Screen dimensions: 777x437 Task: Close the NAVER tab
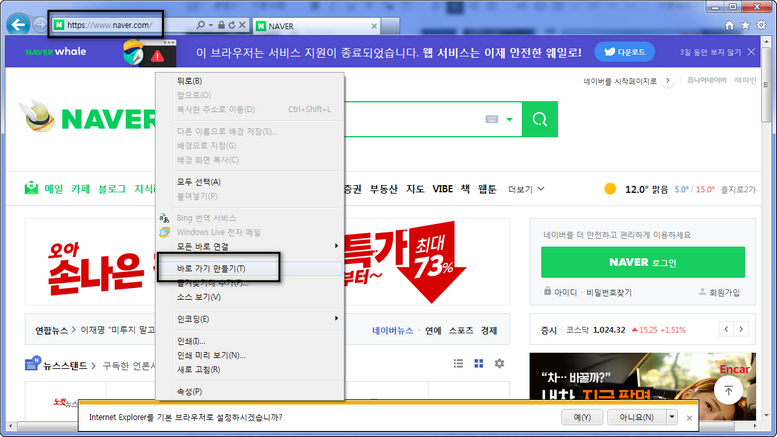[x=374, y=26]
